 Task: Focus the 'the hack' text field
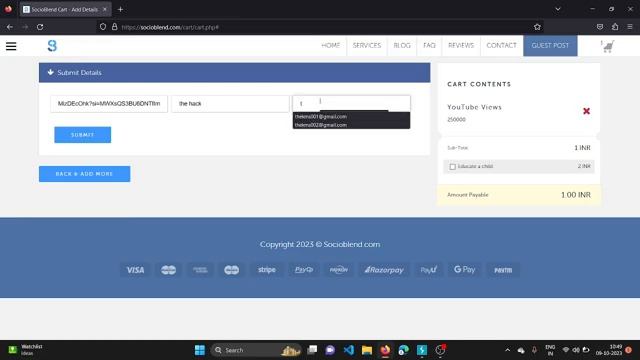pos(230,104)
